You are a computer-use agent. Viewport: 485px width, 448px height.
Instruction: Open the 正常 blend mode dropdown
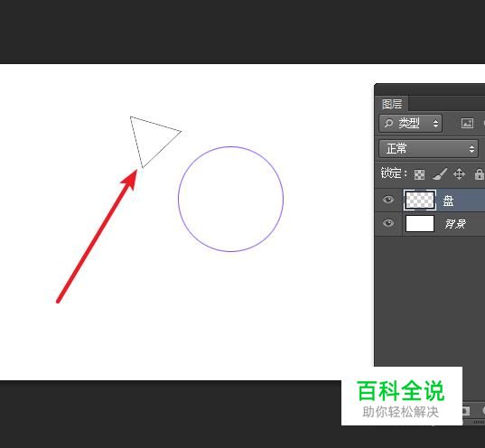428,149
